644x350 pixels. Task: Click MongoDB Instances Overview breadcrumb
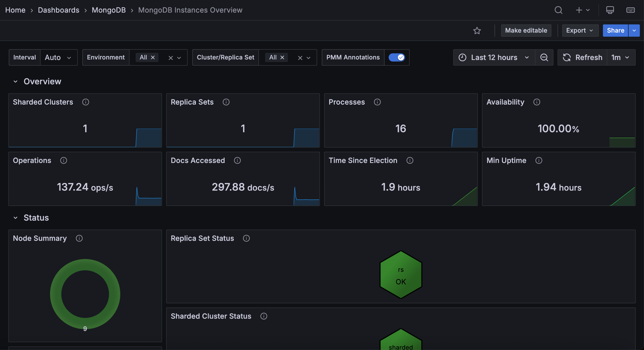click(190, 10)
